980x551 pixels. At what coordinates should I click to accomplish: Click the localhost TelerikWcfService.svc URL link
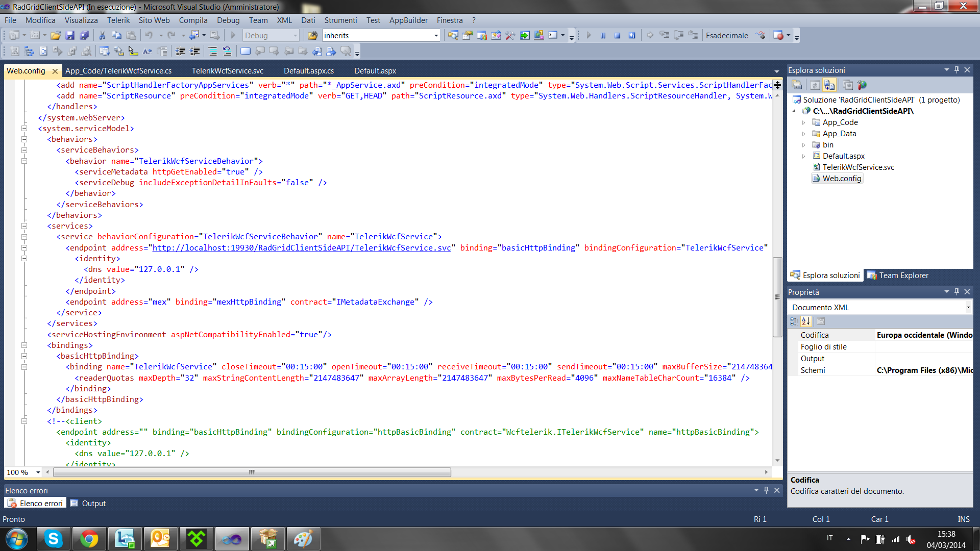302,248
